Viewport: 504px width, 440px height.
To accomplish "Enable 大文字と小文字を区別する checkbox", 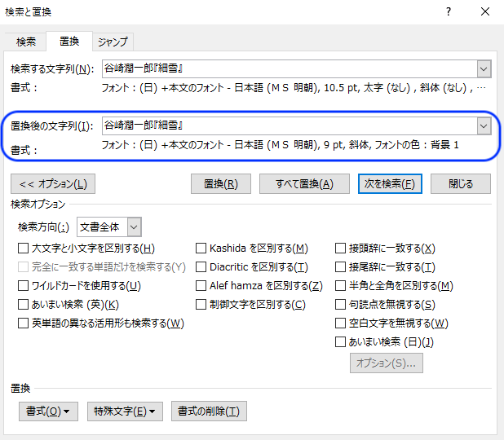I will pos(24,249).
